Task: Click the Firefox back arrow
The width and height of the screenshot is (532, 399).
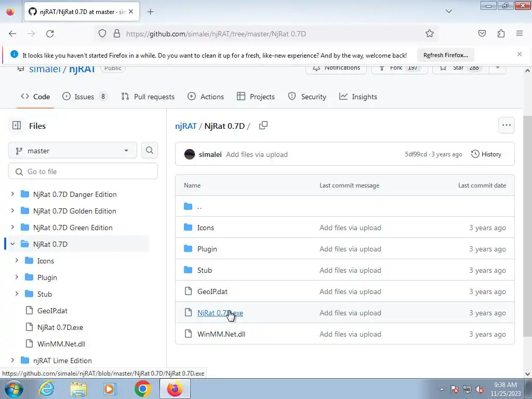Action: (x=12, y=34)
